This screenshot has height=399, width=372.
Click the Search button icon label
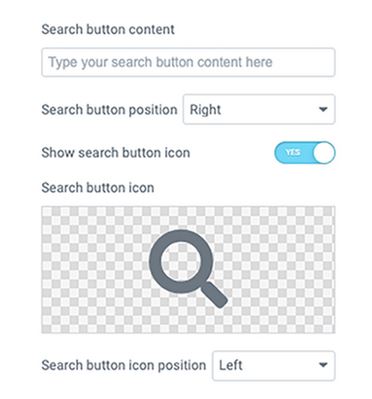pos(98,188)
